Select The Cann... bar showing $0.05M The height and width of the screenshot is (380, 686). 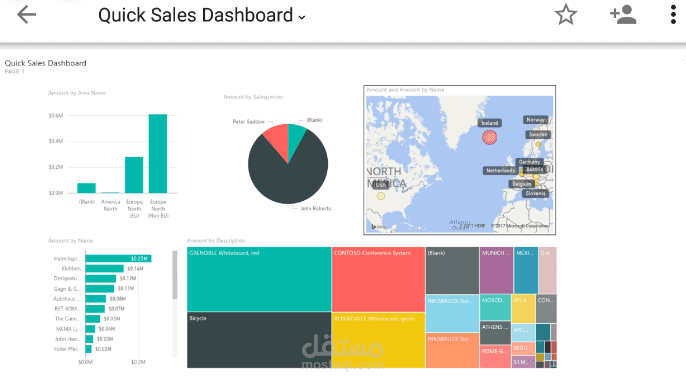tap(93, 319)
